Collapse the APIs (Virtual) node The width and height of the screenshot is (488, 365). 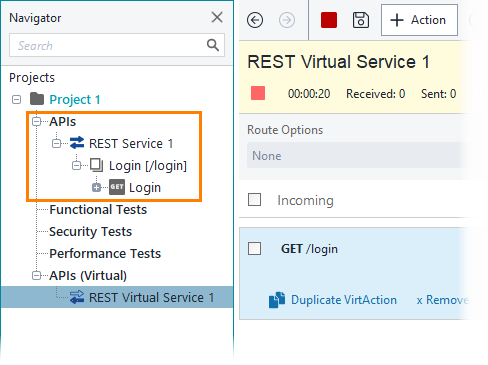click(x=36, y=276)
